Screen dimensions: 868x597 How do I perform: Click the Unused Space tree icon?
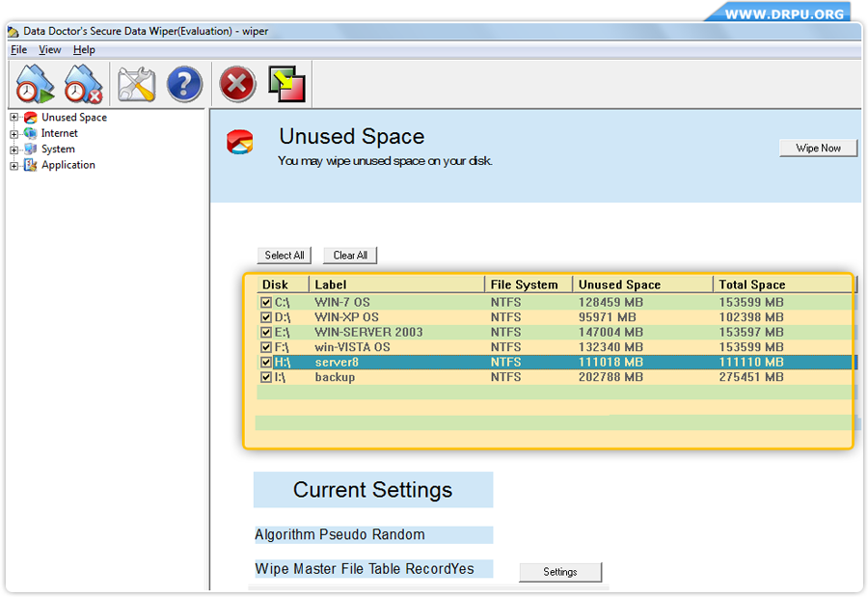(31, 118)
